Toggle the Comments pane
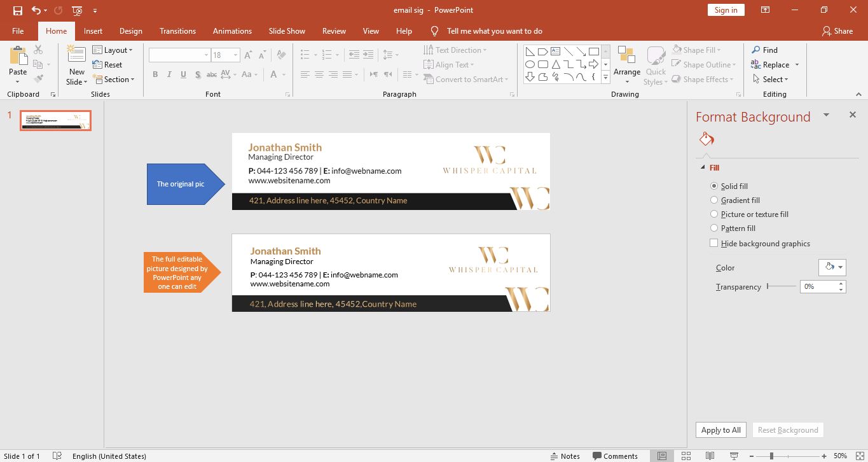This screenshot has height=462, width=868. pos(615,456)
